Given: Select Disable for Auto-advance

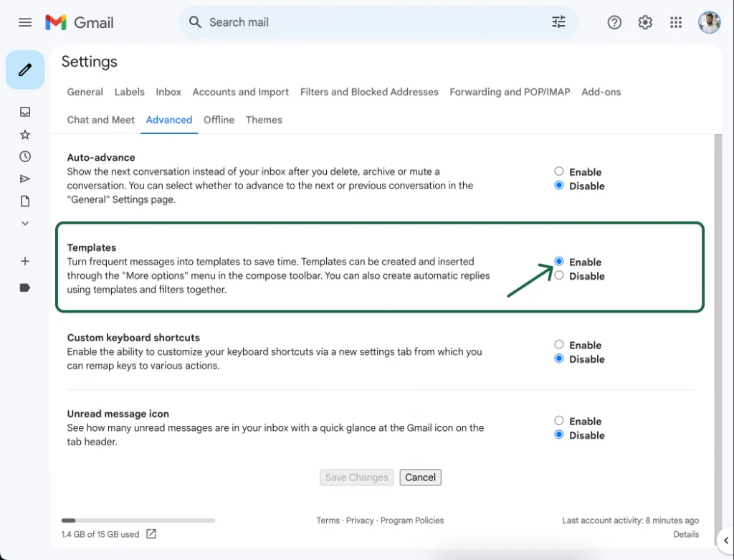Looking at the screenshot, I should click(559, 186).
